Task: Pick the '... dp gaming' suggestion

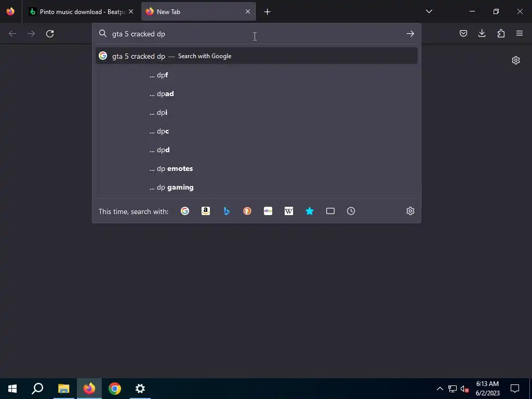Action: point(257,187)
